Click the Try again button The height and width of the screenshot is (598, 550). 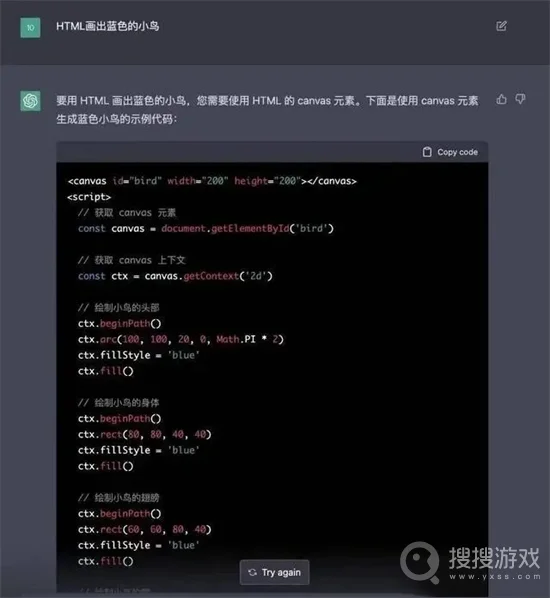pos(275,572)
